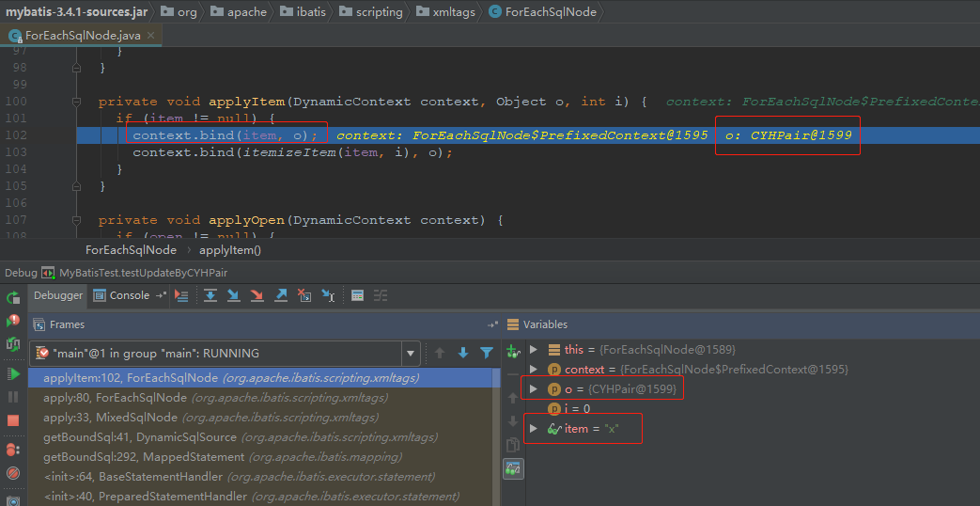Viewport: 980px width, 506px height.
Task: Click the Step Into icon
Action: (234, 295)
